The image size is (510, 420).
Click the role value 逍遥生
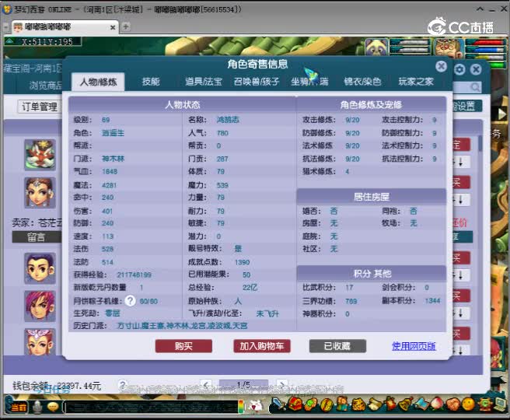tap(113, 133)
